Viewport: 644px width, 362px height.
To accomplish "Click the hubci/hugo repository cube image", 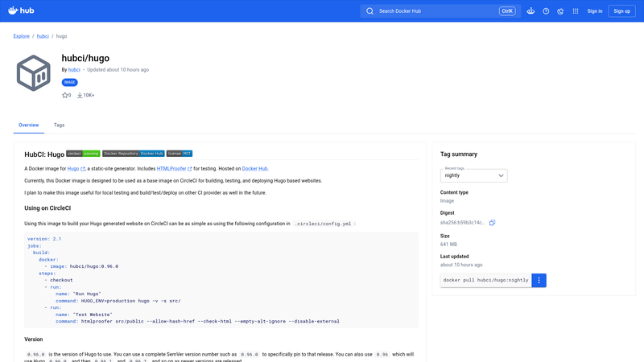I will [x=33, y=73].
